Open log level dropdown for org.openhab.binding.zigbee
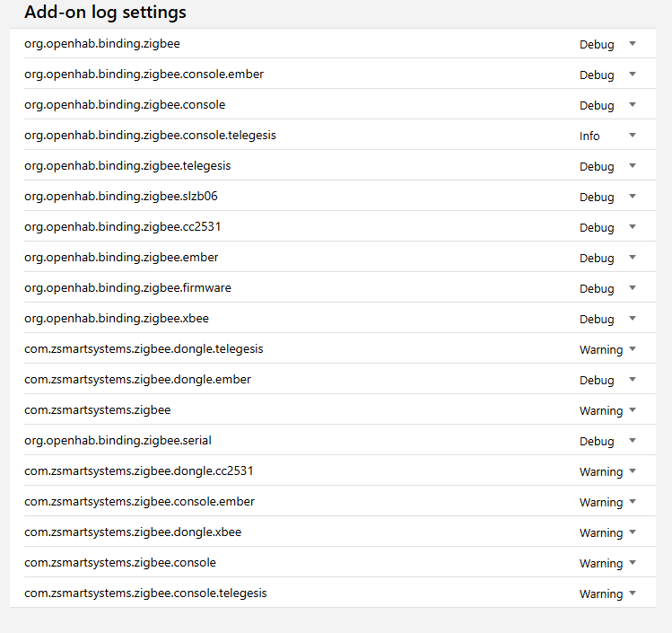The image size is (672, 633). coord(632,44)
